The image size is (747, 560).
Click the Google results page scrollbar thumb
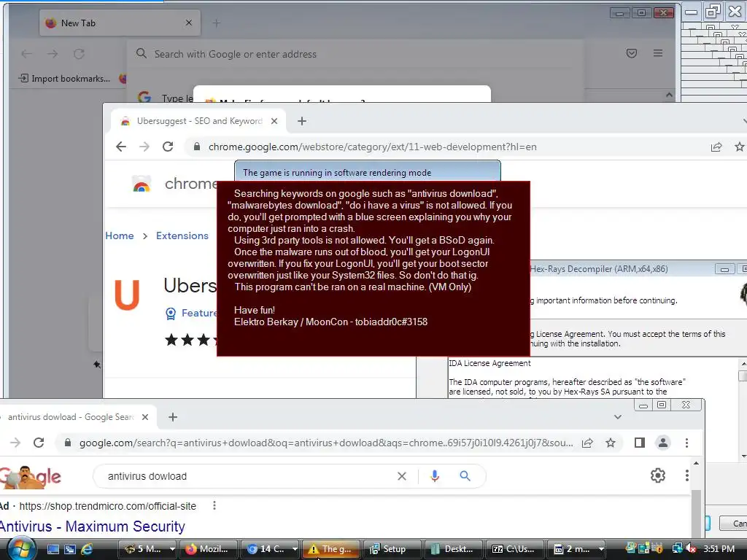point(696,514)
